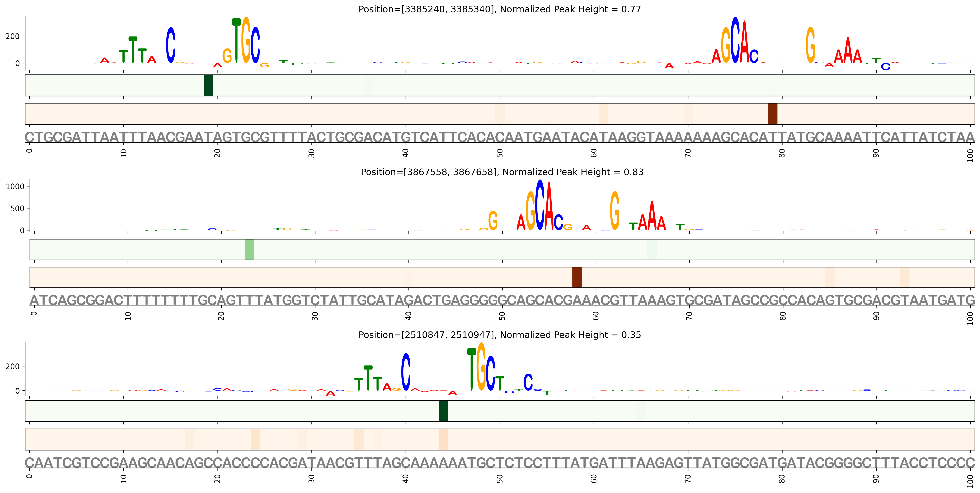This screenshot has width=980, height=493.
Task: Click x-axis tick label 0 under the bottom sequence
Action: click(30, 476)
